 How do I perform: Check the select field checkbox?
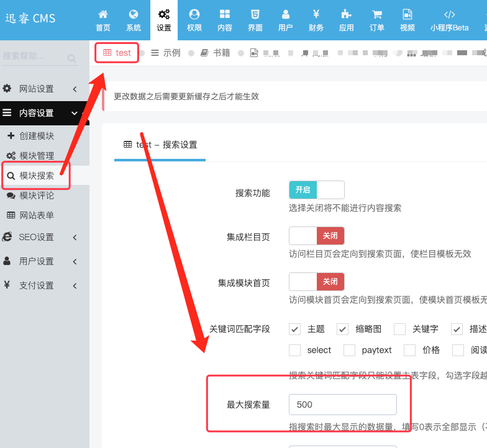coord(294,350)
